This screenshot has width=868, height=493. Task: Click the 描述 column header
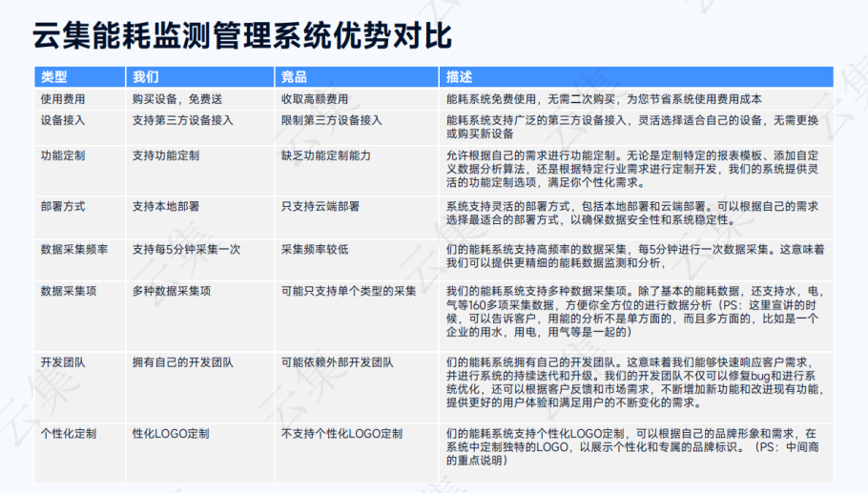click(x=459, y=76)
